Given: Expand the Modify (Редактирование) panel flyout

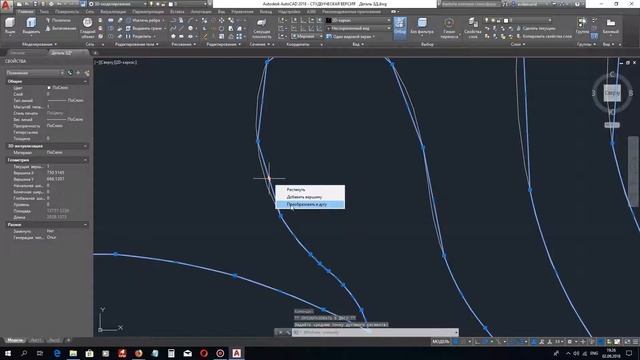Looking at the screenshot, I should [224, 44].
